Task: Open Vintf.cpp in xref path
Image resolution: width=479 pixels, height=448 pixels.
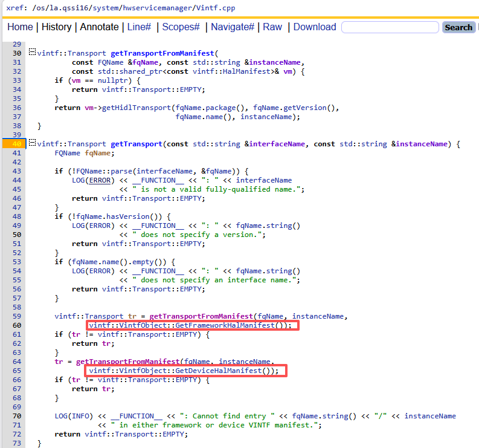Action: (216, 8)
